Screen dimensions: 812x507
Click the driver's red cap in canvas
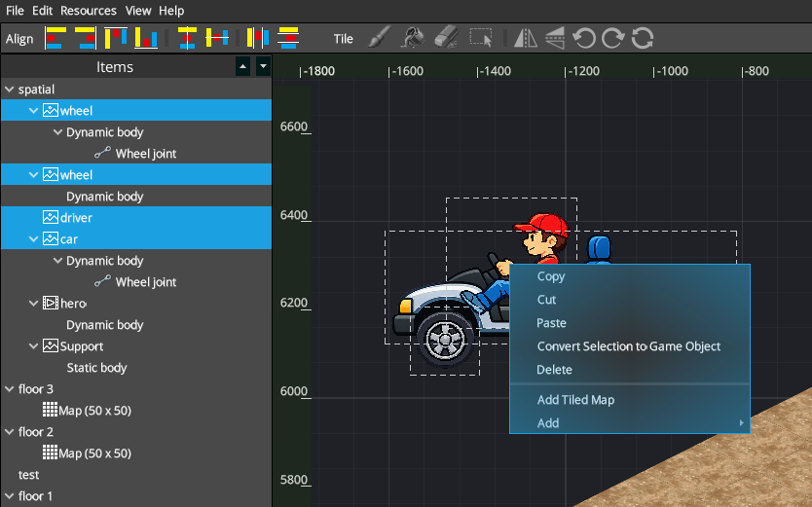(x=542, y=225)
